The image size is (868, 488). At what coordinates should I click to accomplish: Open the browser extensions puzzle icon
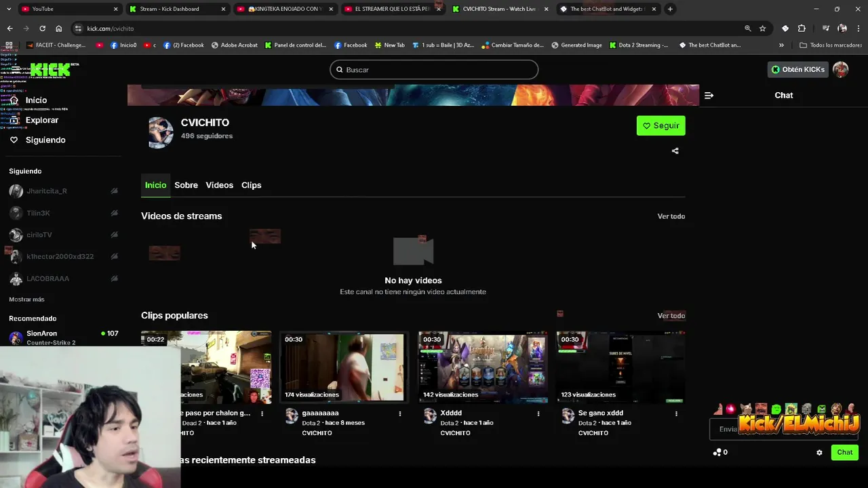pyautogui.click(x=802, y=28)
